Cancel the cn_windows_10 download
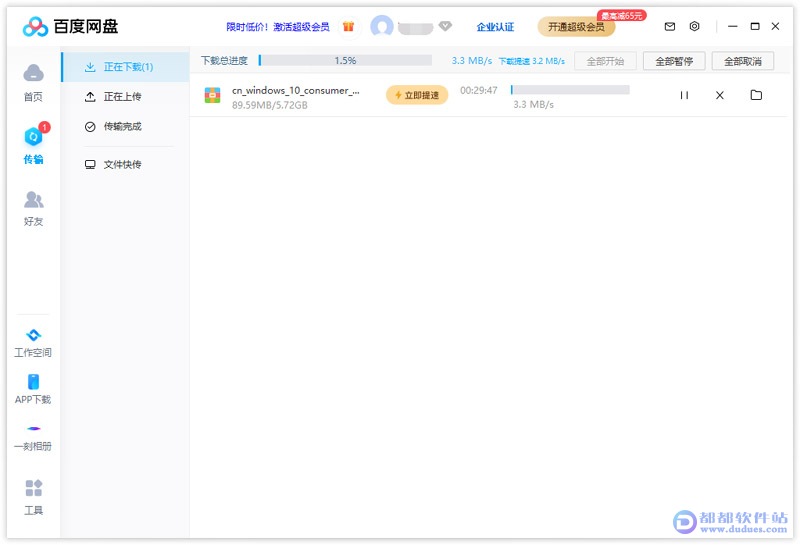This screenshot has height=545, width=800. [x=719, y=95]
